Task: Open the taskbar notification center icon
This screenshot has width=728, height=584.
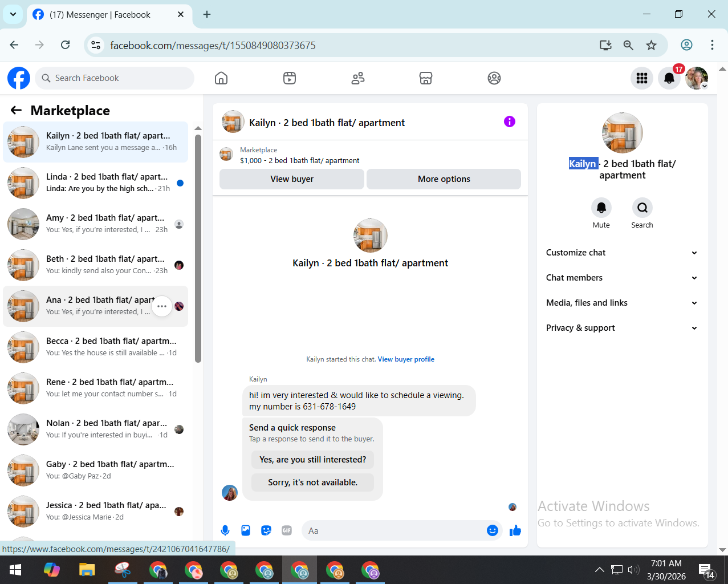Action: [707, 570]
